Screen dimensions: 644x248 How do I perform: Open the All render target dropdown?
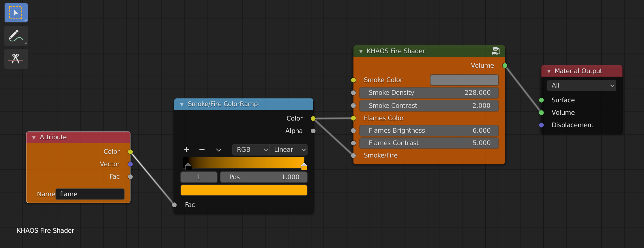(x=581, y=86)
